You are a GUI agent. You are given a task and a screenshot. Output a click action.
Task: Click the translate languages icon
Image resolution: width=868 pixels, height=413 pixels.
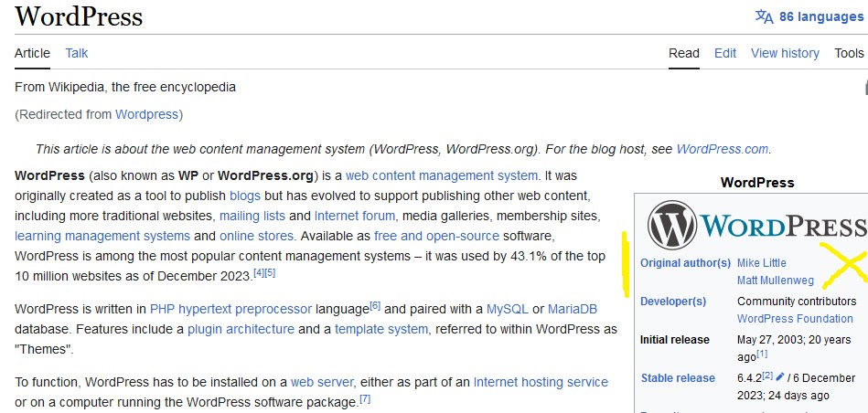point(764,16)
